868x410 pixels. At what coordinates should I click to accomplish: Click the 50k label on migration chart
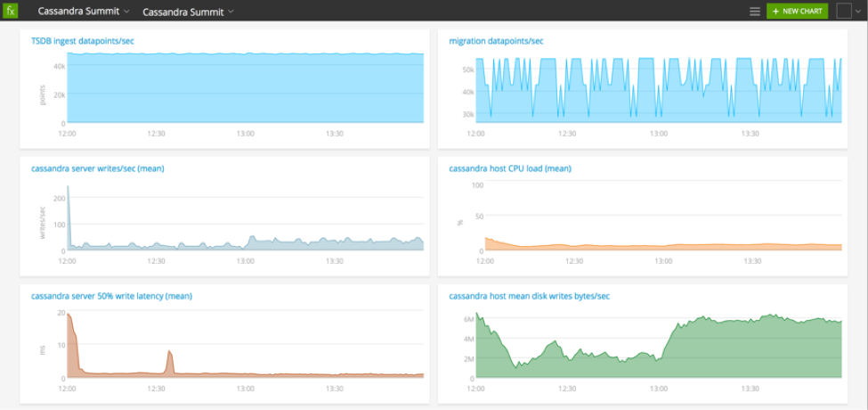click(x=468, y=70)
